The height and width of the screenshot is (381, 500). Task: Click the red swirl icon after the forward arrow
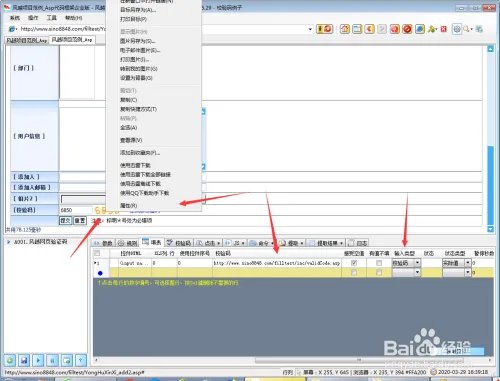pyautogui.click(x=395, y=29)
